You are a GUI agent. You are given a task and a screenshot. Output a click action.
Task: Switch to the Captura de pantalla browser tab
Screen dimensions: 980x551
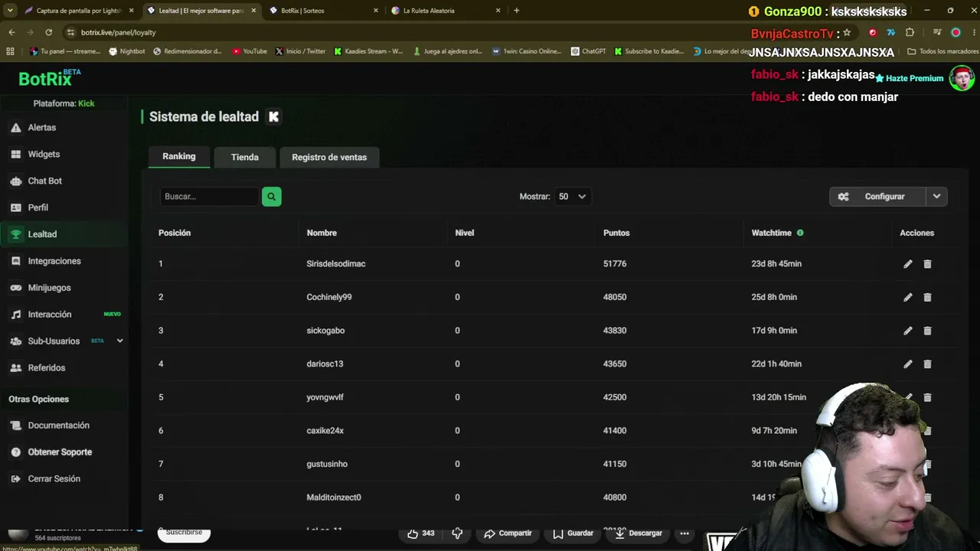79,11
